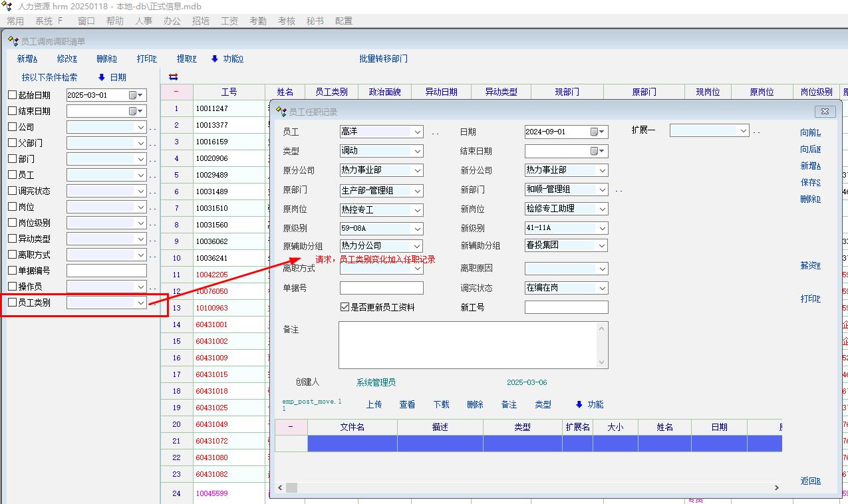Open the 人事 menu
The image size is (848, 504).
144,21
